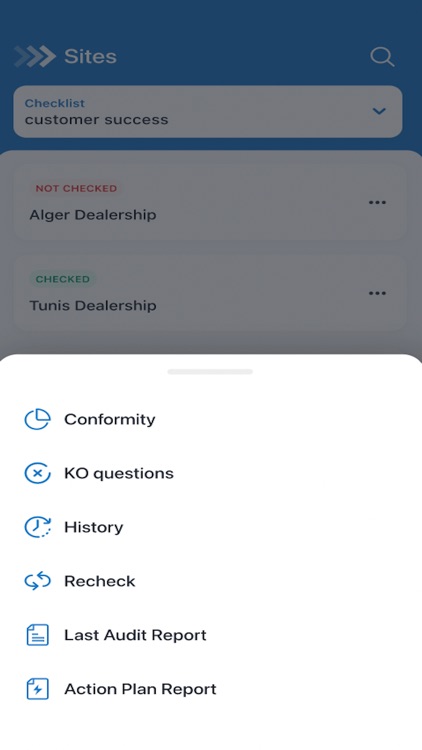Select the Tunis Dealership card
Screen dimensions: 422x750
click(210, 293)
